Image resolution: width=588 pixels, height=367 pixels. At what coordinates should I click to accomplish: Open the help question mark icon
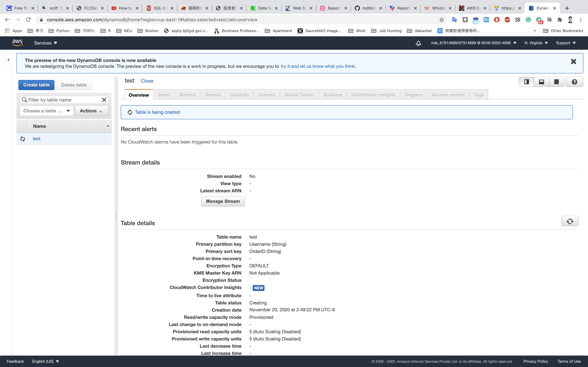pos(574,82)
